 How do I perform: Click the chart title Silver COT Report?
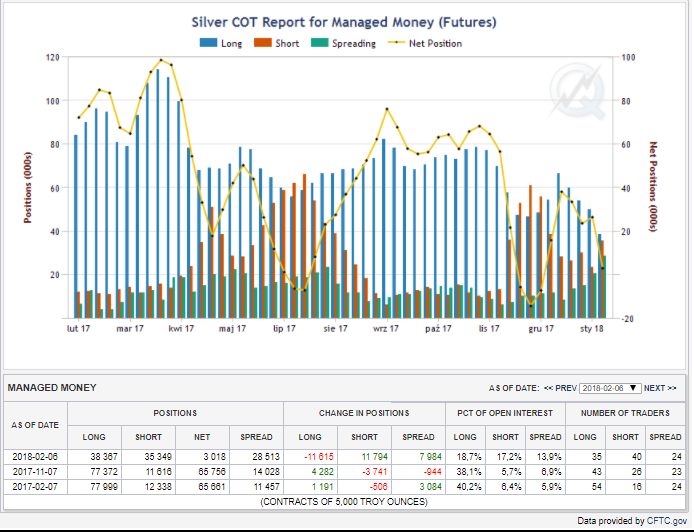(x=344, y=22)
